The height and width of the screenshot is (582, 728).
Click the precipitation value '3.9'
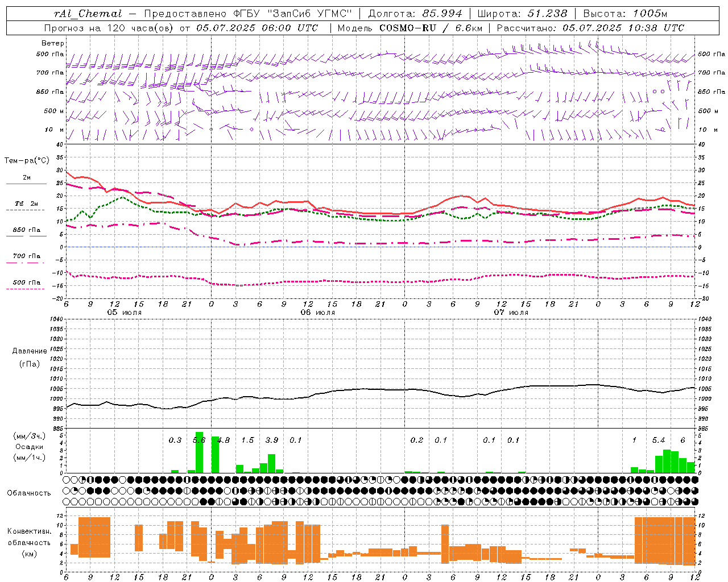(x=272, y=440)
